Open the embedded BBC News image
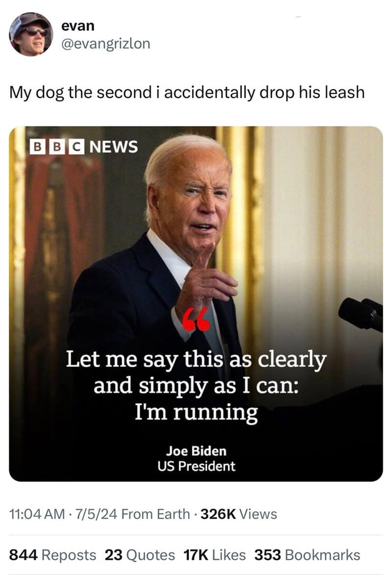The image size is (392, 575). click(x=196, y=304)
